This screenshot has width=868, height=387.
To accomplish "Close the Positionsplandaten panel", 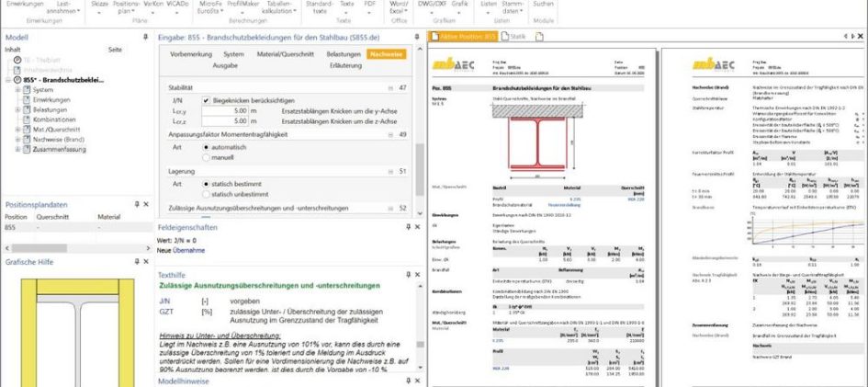I will 146,204.
